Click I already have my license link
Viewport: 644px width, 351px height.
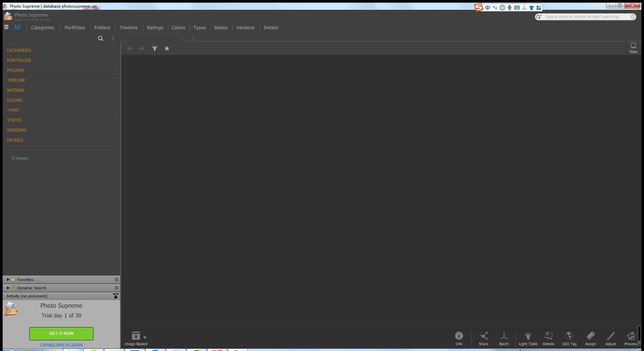[62, 344]
